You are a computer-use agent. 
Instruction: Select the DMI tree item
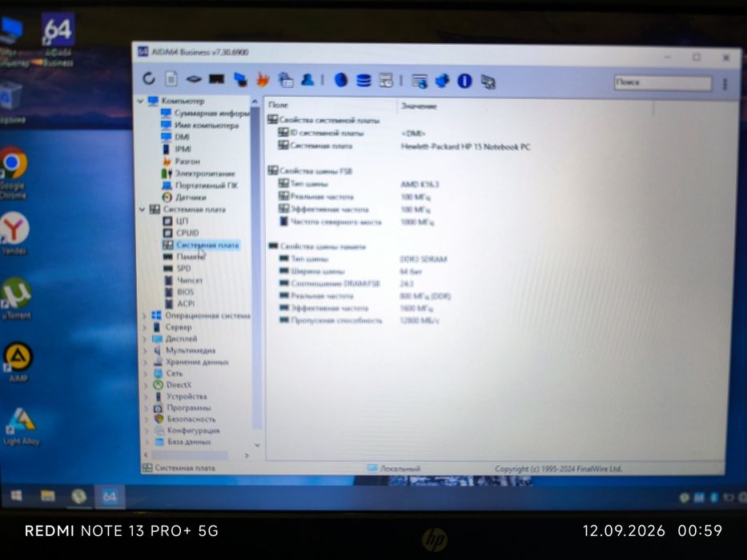(x=175, y=137)
